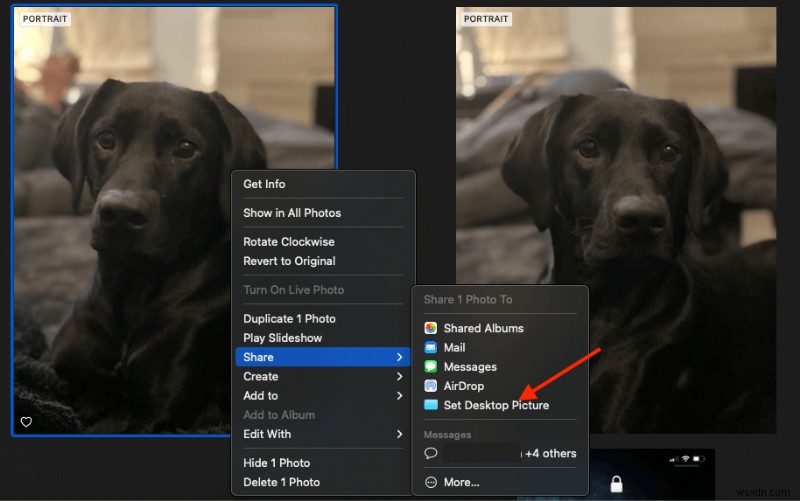Select the +4 others message group
Screen dimensions: 800x501
500,453
